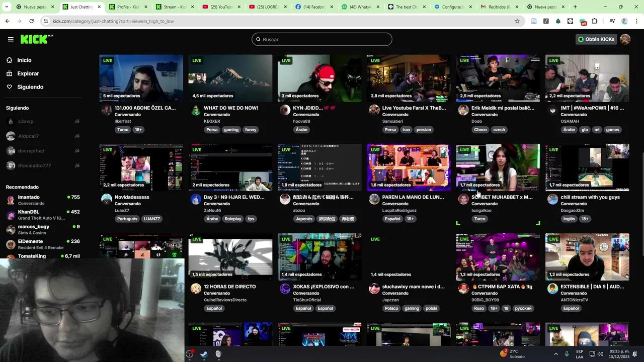Click the iran tag under Samsaberi
Screen dimensions: 644x362
click(406, 130)
